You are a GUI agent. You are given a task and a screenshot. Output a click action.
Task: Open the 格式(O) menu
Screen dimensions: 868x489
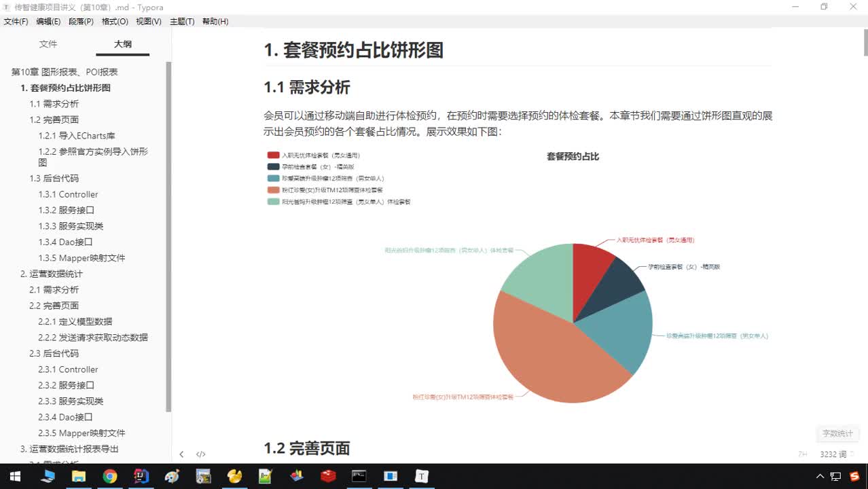[x=115, y=22]
